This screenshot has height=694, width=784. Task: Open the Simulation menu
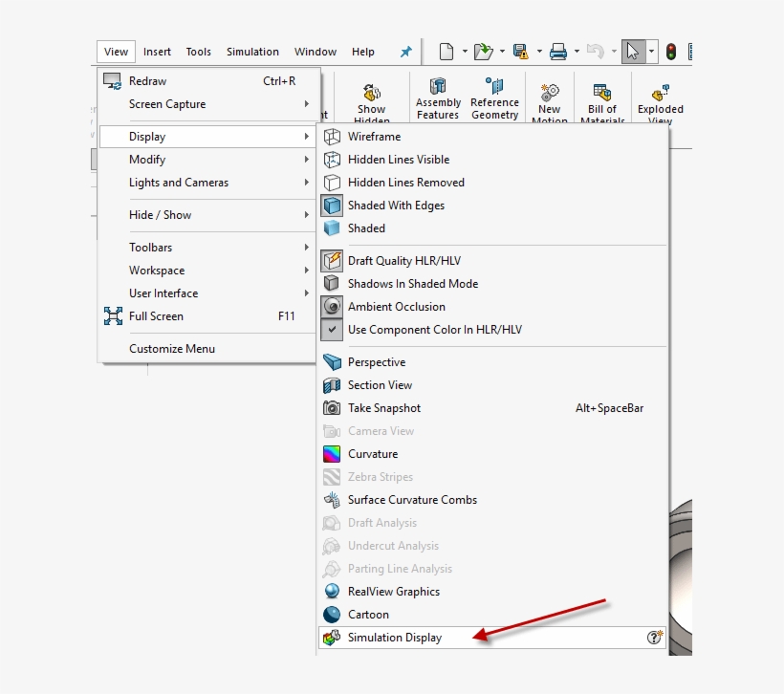point(252,52)
